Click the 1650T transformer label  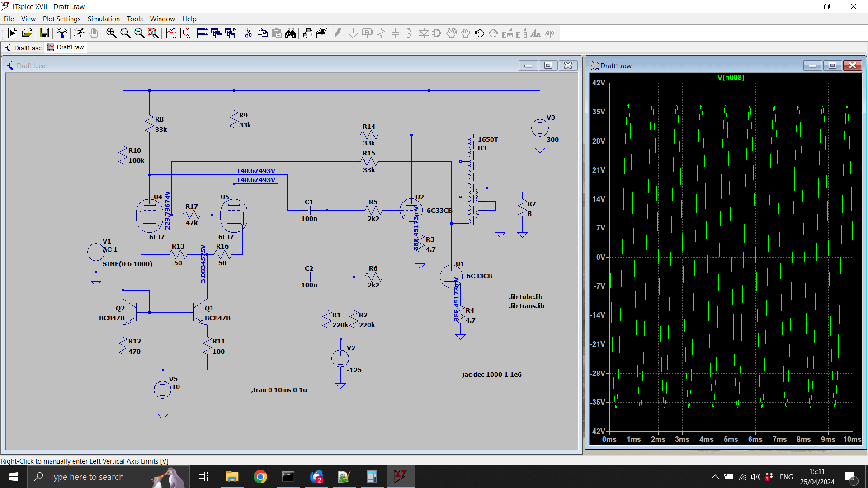488,140
